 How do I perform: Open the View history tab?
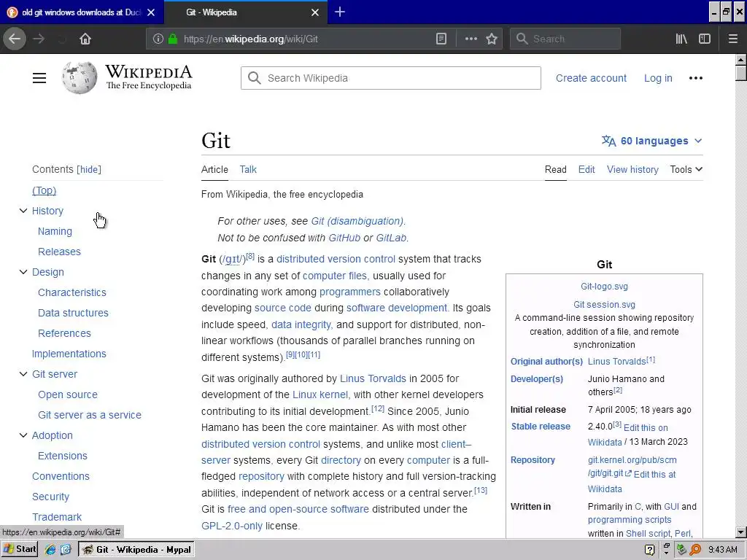(x=632, y=169)
